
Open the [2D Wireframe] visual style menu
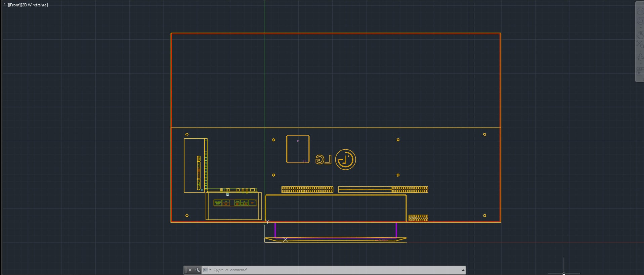point(35,5)
